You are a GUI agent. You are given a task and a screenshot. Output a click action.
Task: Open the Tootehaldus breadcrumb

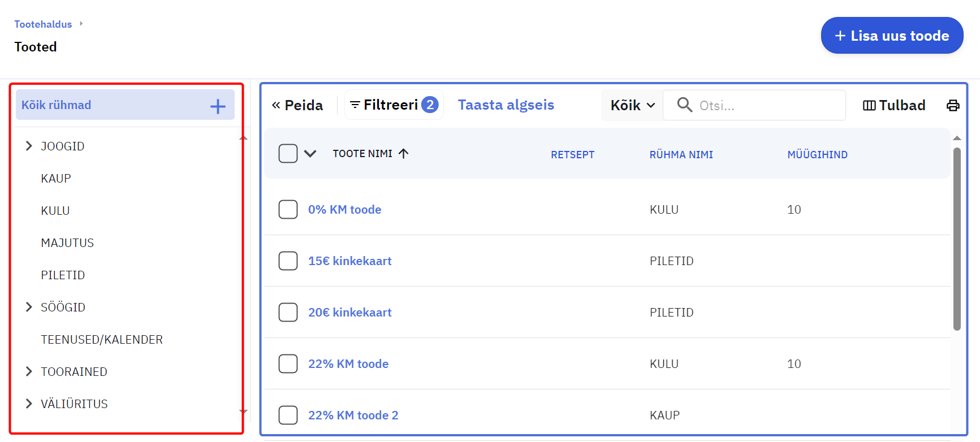click(43, 24)
